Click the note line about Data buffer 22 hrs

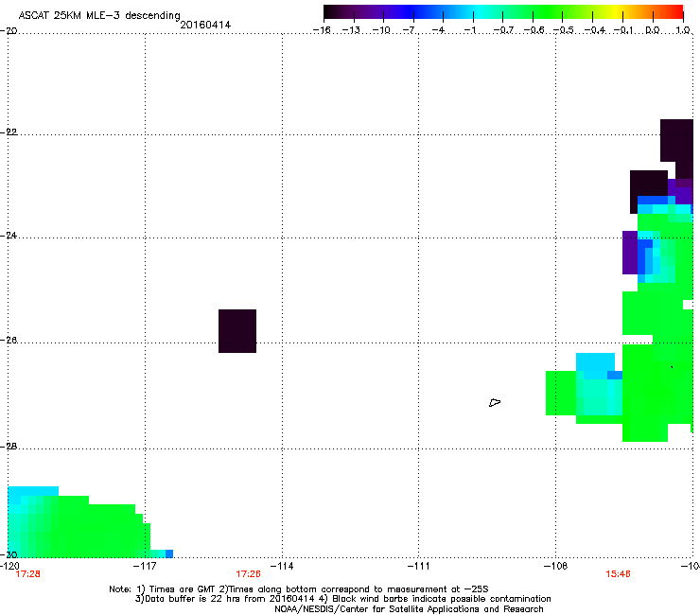click(x=342, y=599)
